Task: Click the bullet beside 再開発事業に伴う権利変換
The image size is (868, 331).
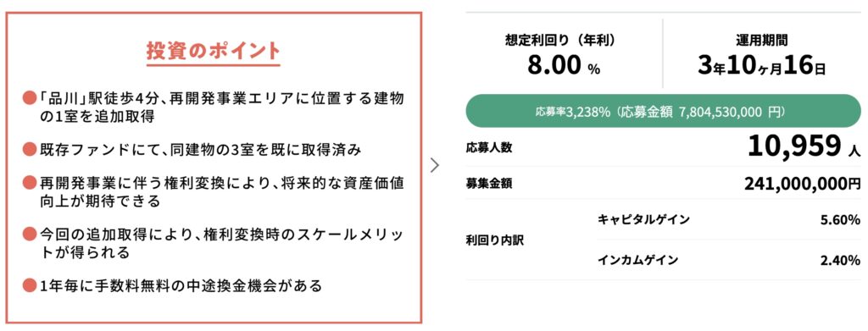Action: pyautogui.click(x=30, y=182)
